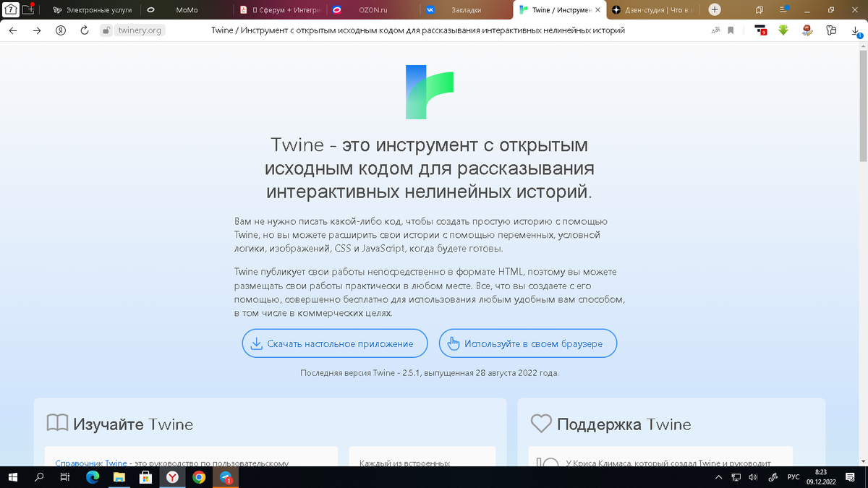Viewport: 868px width, 488px height.
Task: Open the Yandex home Я icon
Action: tap(61, 30)
